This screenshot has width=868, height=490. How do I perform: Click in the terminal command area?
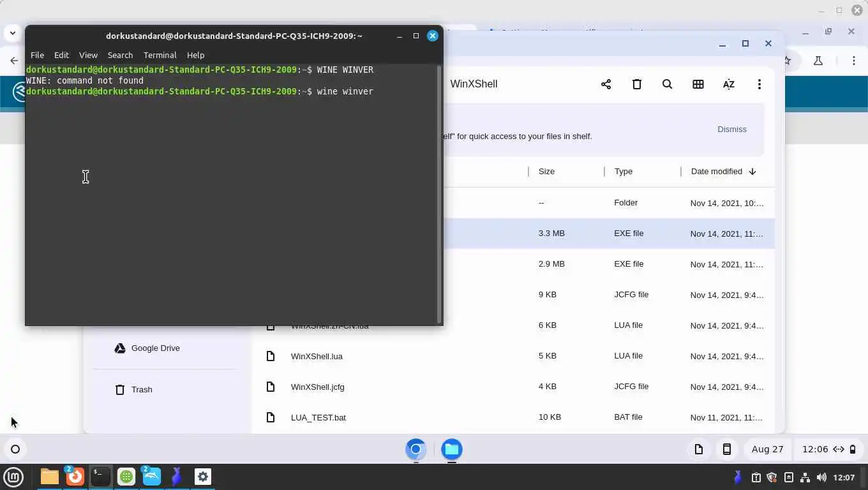pos(231,194)
